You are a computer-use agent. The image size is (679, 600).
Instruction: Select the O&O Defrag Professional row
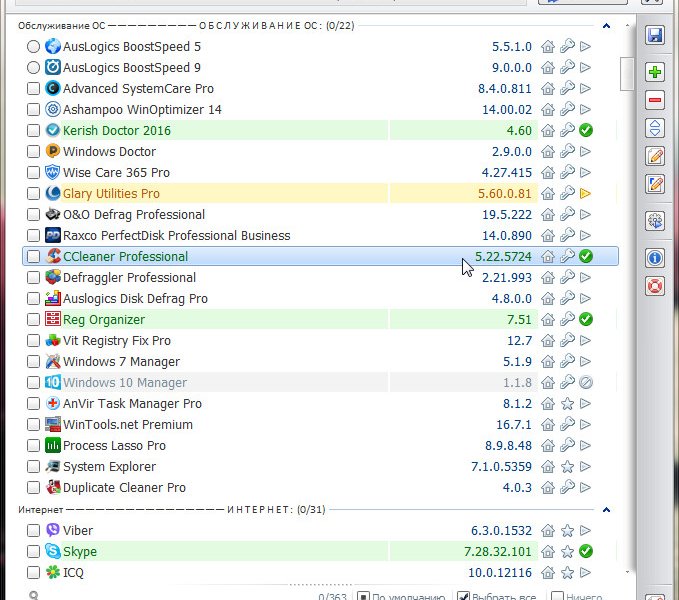(320, 214)
